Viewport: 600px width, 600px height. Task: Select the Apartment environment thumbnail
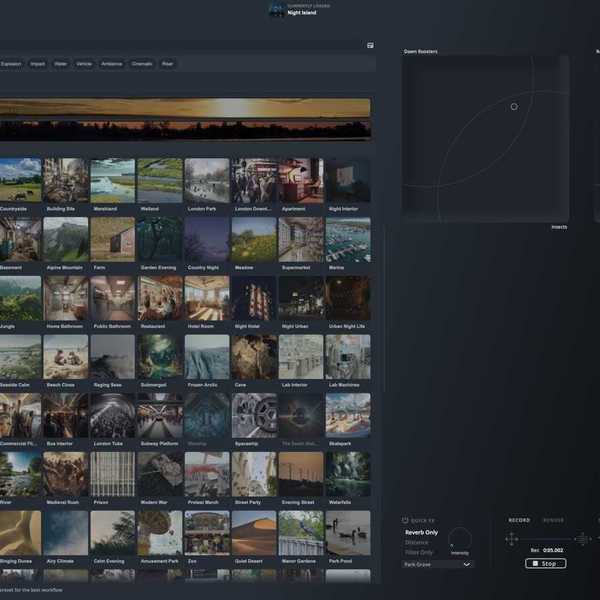pos(301,180)
